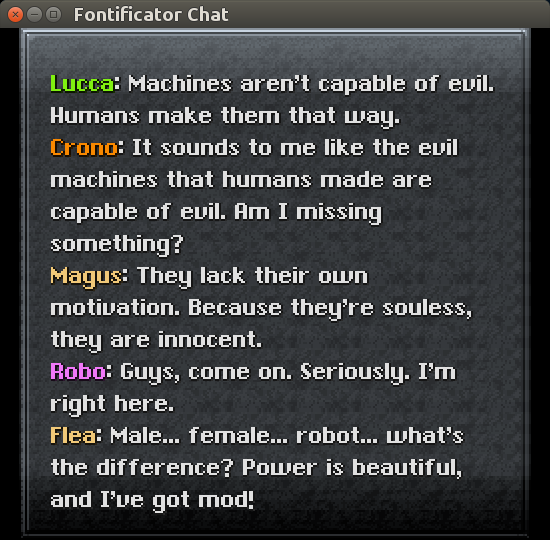Click the yellow Magus username
The width and height of the screenshot is (550, 540).
[86, 277]
